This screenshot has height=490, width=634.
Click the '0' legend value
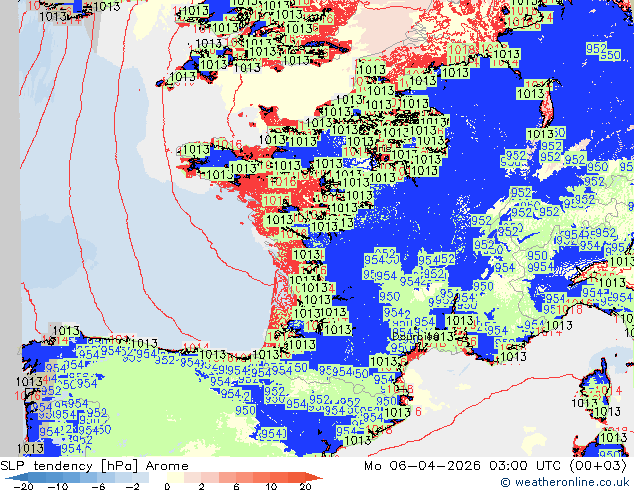tap(167, 486)
